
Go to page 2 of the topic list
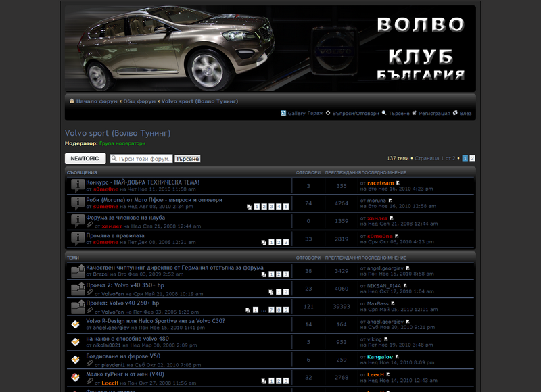[472, 158]
